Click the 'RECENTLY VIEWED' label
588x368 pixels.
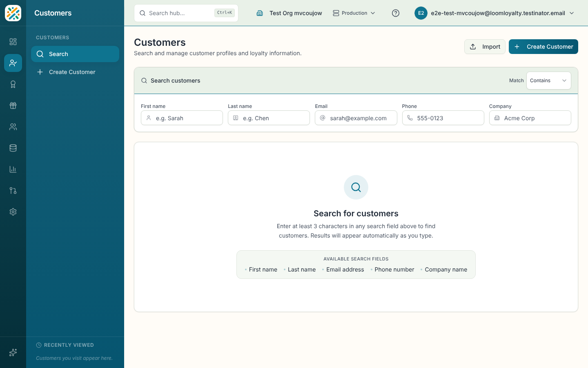(69, 345)
